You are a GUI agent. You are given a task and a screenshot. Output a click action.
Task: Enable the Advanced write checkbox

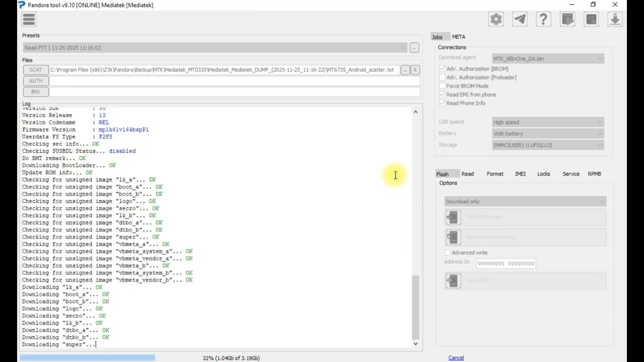point(448,252)
